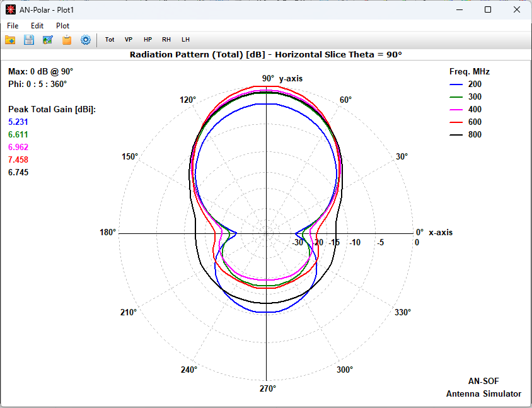Click the 6.745 peak gain value
This screenshot has height=408, width=532.
pos(18,172)
